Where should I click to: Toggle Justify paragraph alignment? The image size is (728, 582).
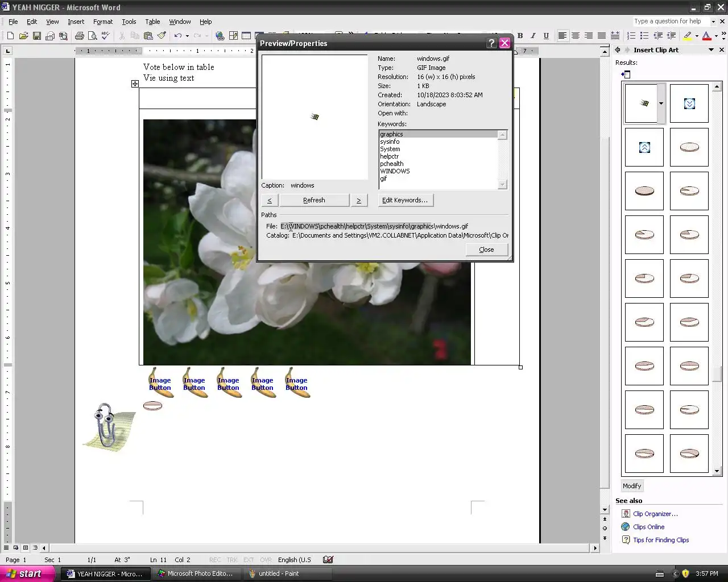[602, 36]
